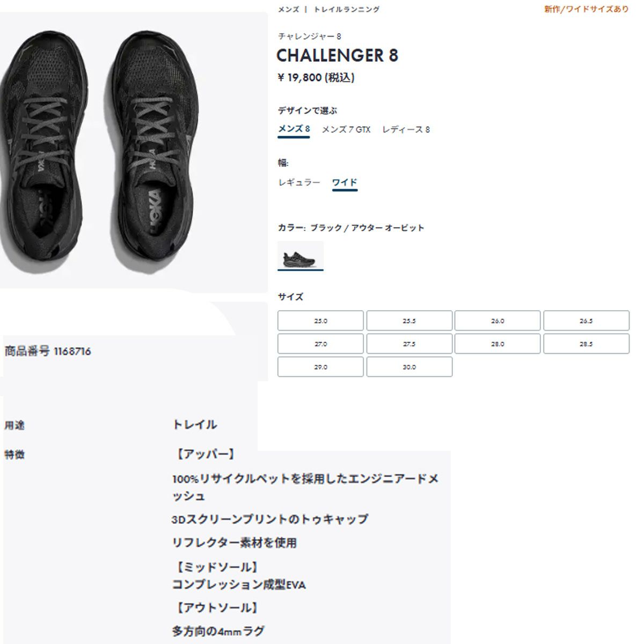Open メンズ breadcrumb link
The image size is (644, 644).
tap(288, 9)
